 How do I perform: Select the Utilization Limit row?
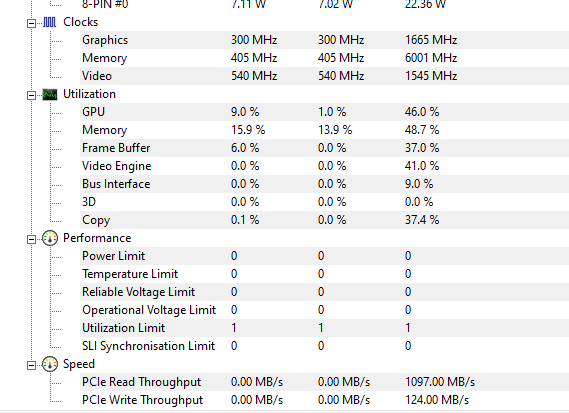pyautogui.click(x=324, y=328)
